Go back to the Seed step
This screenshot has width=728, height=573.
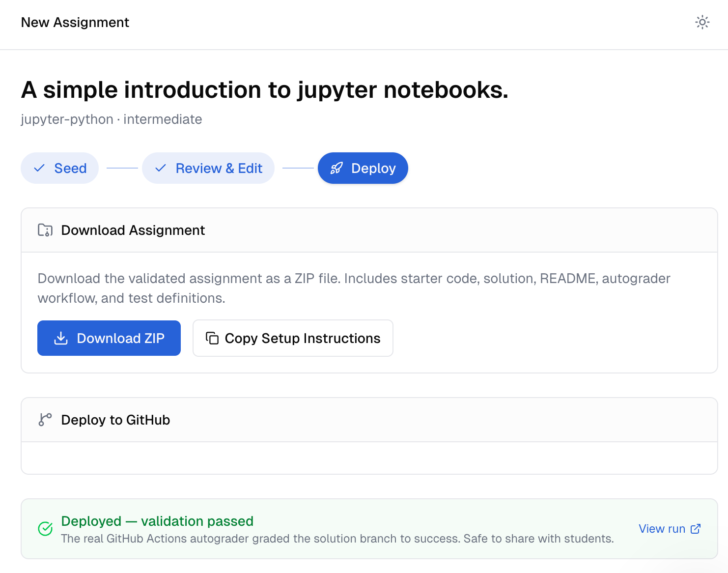coord(60,168)
